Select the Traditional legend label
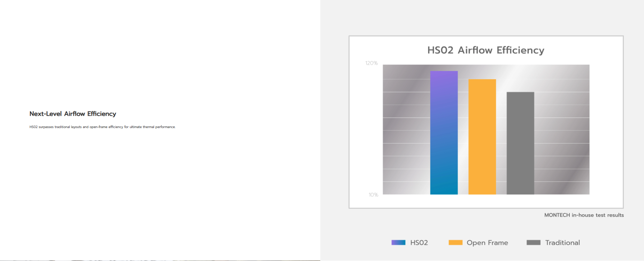The image size is (644, 261). pyautogui.click(x=562, y=243)
